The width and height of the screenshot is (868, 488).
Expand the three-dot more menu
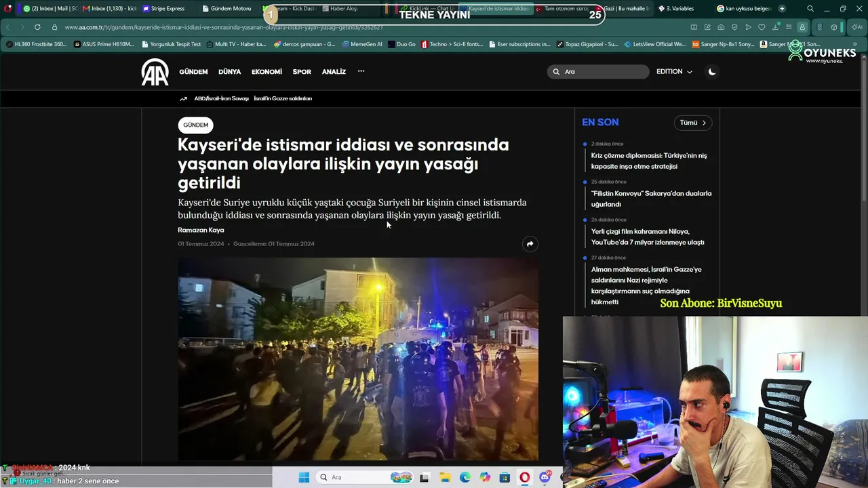tap(361, 71)
